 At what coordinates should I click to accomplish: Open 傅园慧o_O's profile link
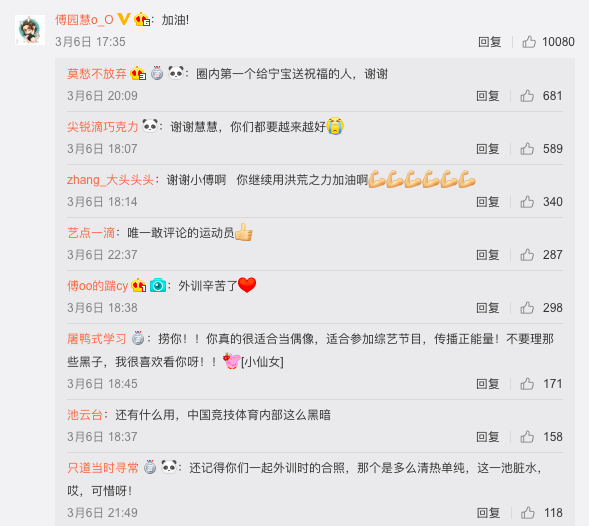84,20
